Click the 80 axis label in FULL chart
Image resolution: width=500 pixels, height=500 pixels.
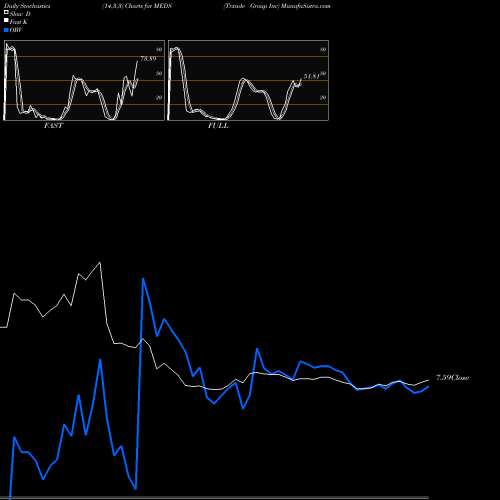323,49
